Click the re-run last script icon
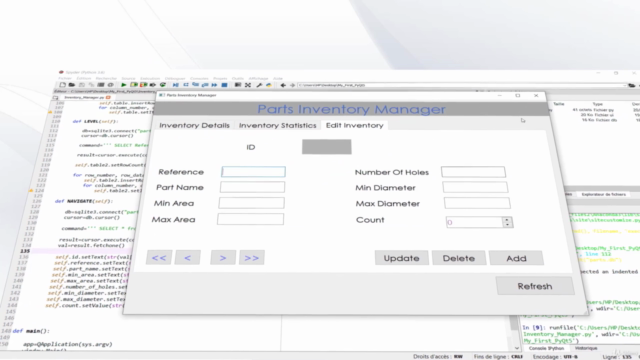The image size is (640, 360). pos(162,85)
